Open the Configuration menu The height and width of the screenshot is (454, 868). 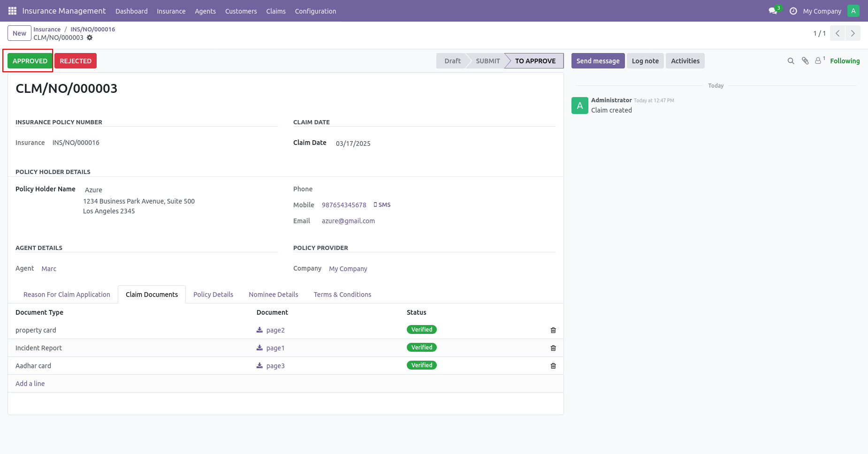[x=315, y=11]
